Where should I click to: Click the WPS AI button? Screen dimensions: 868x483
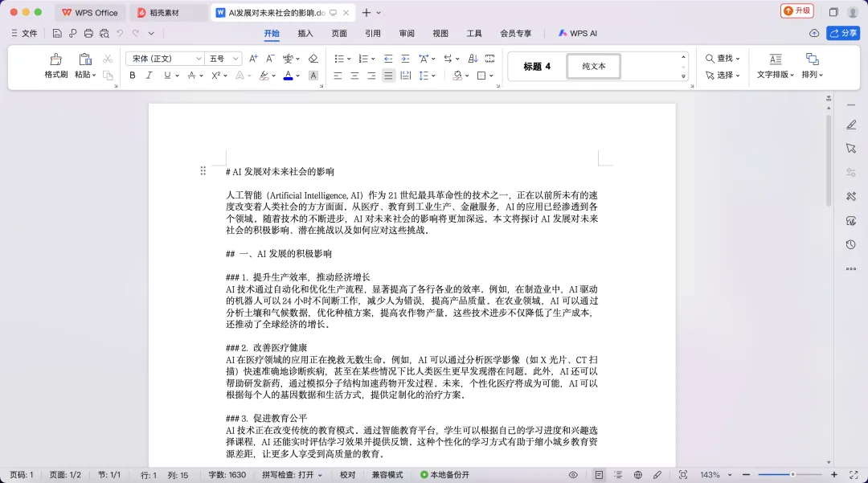(577, 33)
